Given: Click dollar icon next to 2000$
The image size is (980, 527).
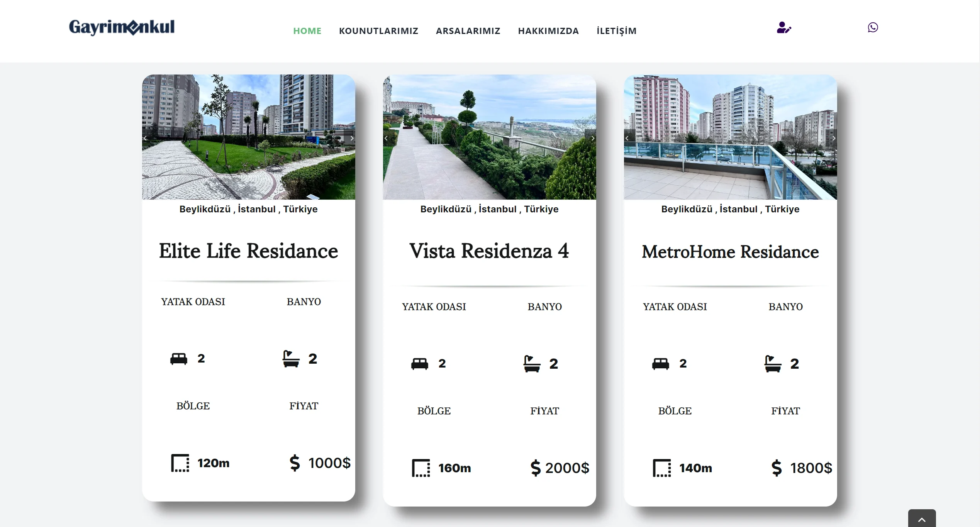Looking at the screenshot, I should 536,468.
